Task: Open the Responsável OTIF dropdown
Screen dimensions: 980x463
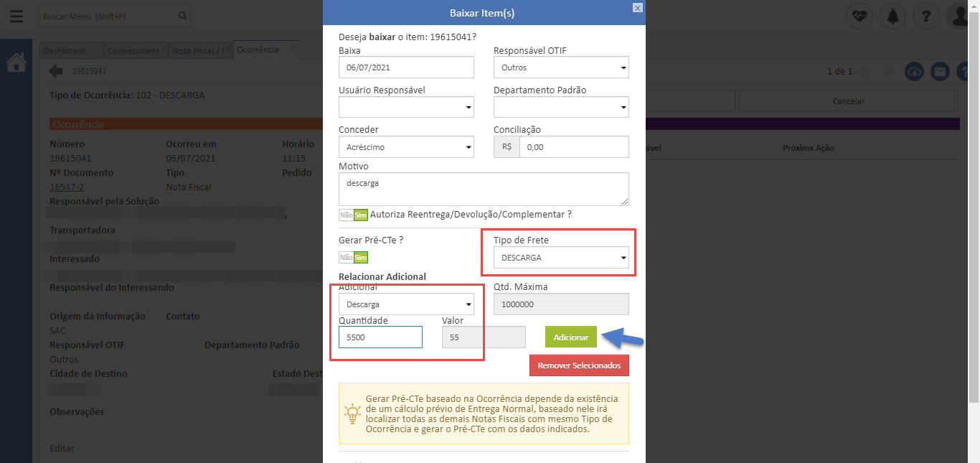Action: pos(561,67)
